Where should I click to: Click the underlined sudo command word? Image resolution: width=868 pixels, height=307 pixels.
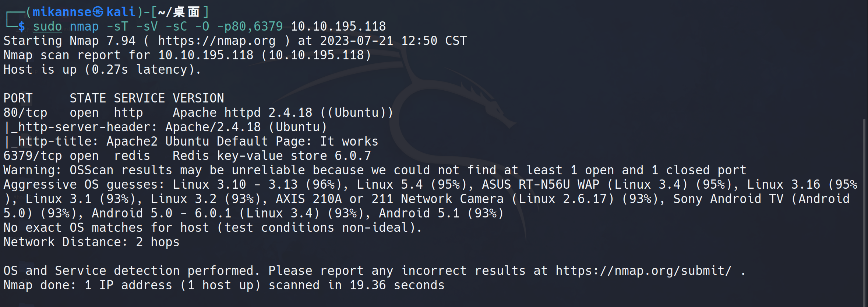(47, 27)
